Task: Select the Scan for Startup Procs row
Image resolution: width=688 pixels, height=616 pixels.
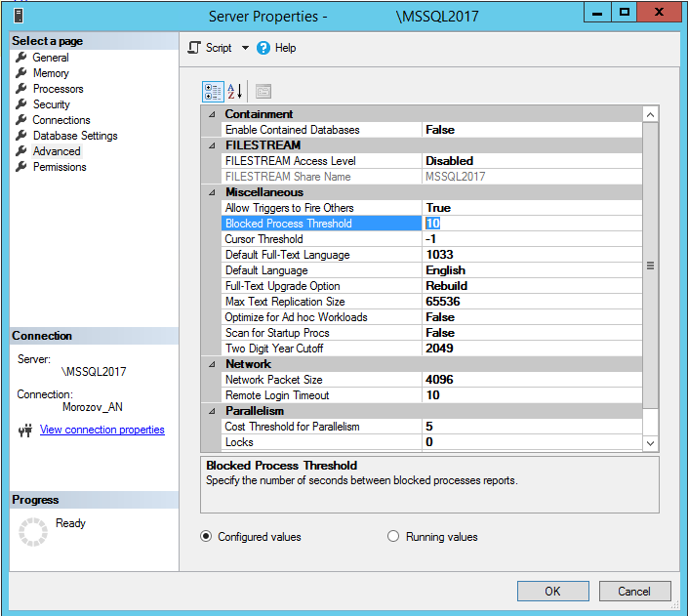Action: (x=431, y=333)
